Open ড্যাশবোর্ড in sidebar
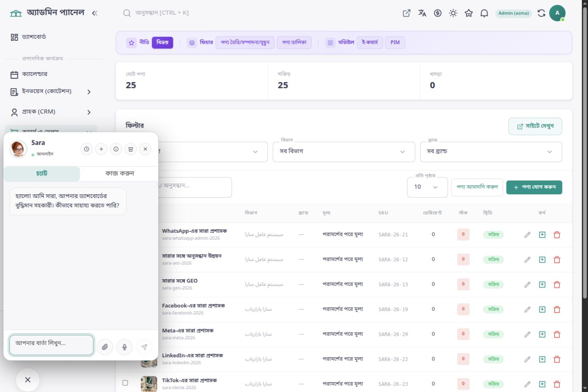This screenshot has width=588, height=392. [x=51, y=37]
